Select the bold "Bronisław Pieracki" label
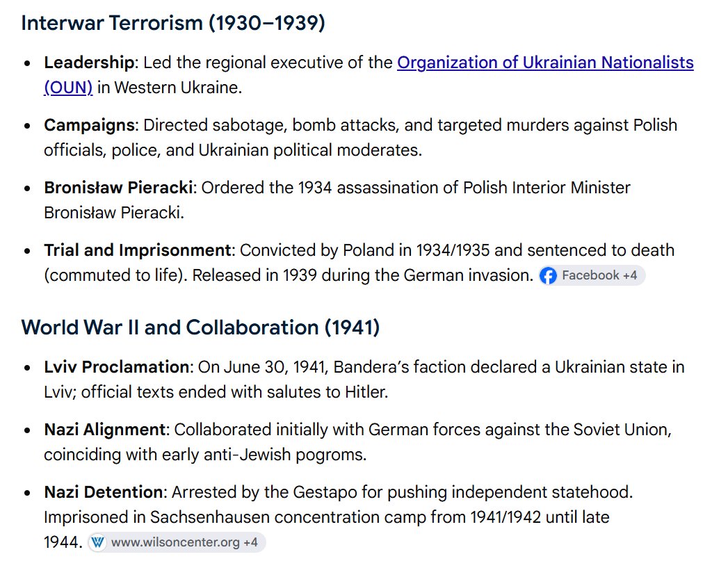Image resolution: width=728 pixels, height=568 pixels. coord(118,188)
